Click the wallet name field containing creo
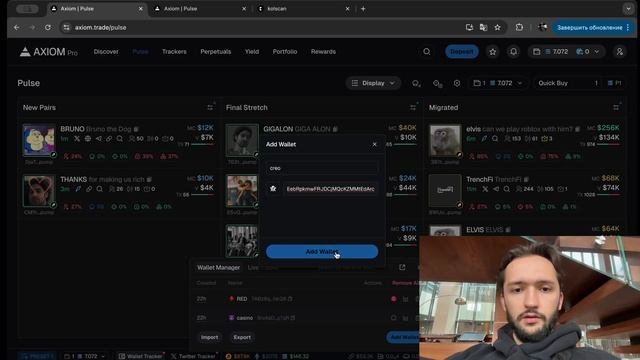 (322, 168)
